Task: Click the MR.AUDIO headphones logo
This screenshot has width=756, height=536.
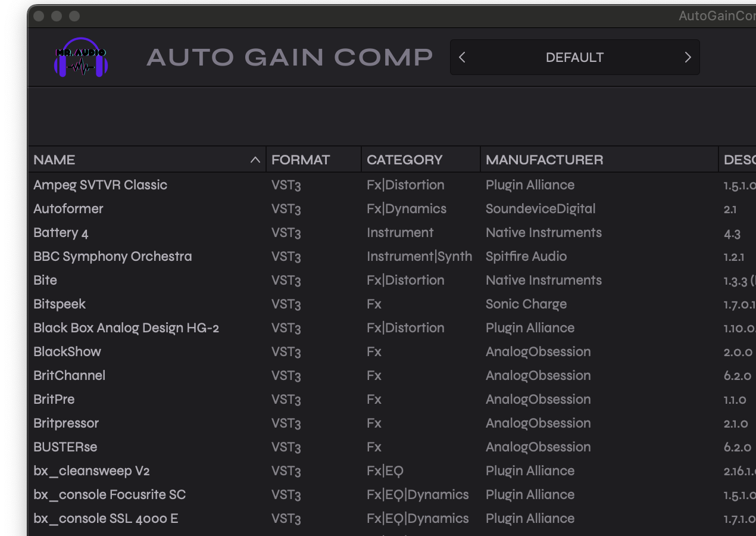Action: tap(81, 57)
